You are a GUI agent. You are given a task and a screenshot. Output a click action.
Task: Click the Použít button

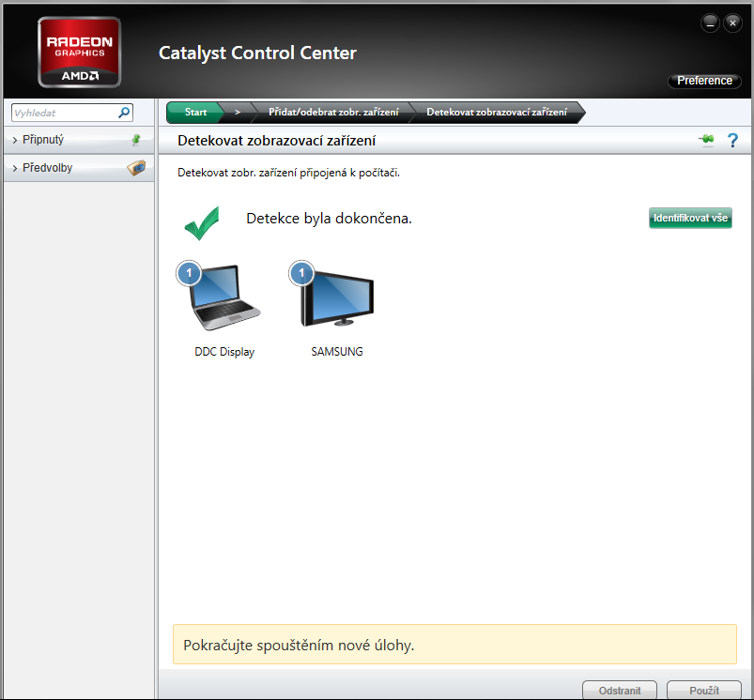click(x=704, y=691)
